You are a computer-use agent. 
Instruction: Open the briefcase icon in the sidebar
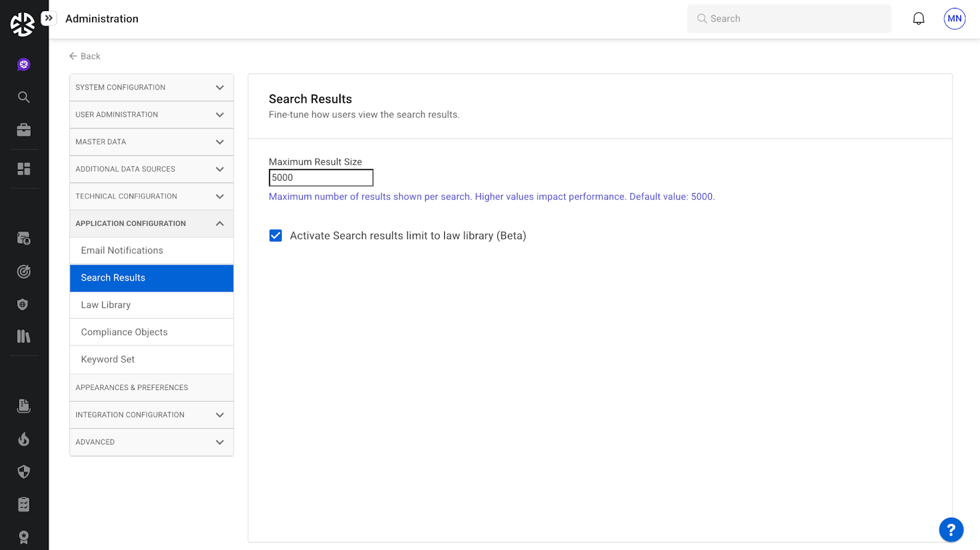(24, 130)
